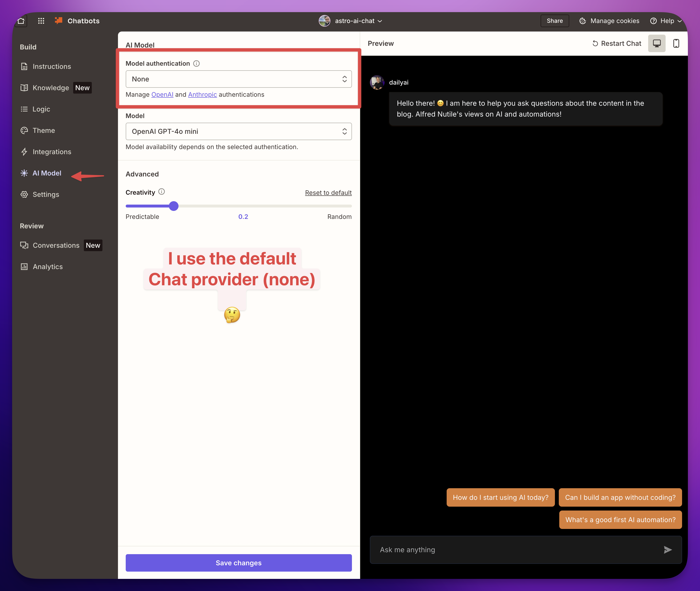Switch preview to desktop view

point(656,44)
